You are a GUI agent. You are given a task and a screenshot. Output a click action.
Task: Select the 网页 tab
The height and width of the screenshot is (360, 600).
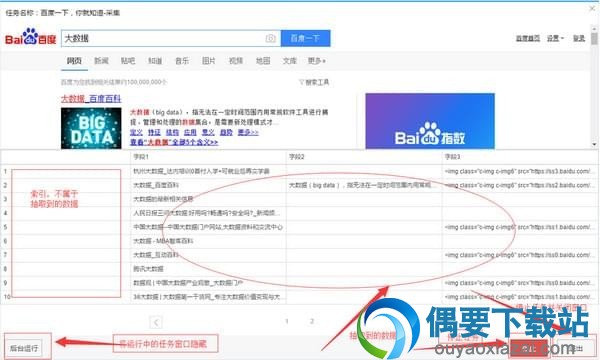pyautogui.click(x=74, y=61)
